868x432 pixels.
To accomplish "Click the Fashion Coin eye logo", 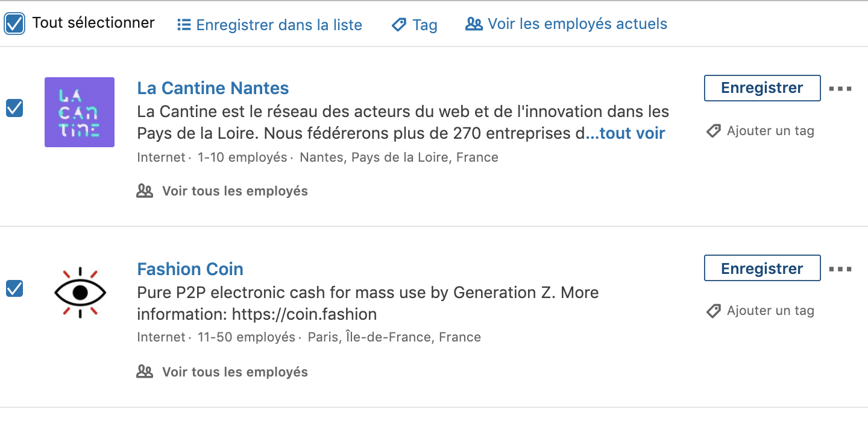I will click(80, 293).
